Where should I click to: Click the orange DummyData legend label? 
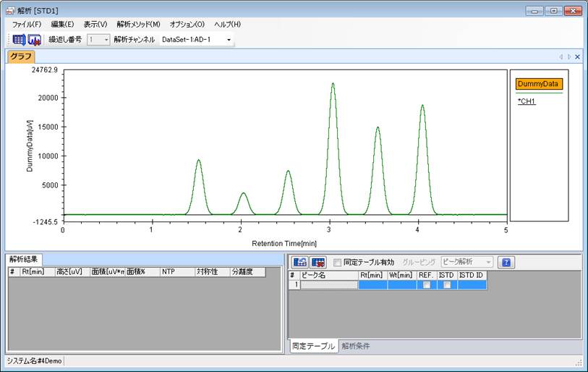coord(539,84)
